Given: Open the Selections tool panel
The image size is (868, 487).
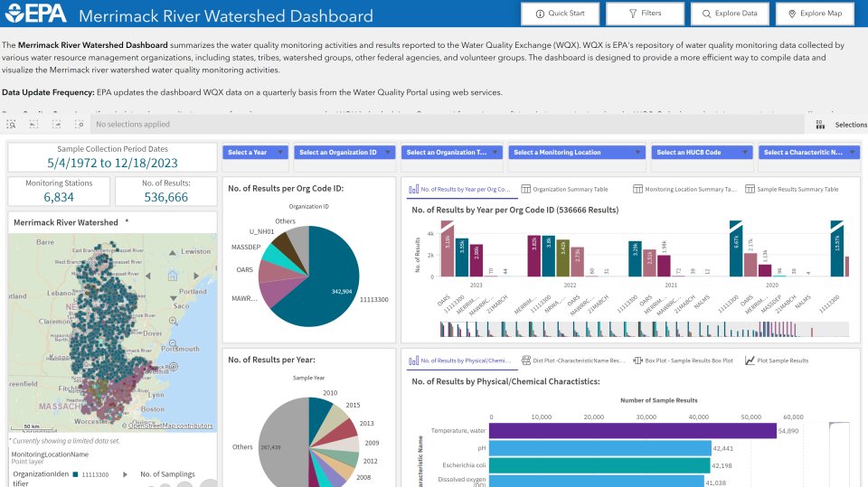Looking at the screenshot, I should point(840,125).
